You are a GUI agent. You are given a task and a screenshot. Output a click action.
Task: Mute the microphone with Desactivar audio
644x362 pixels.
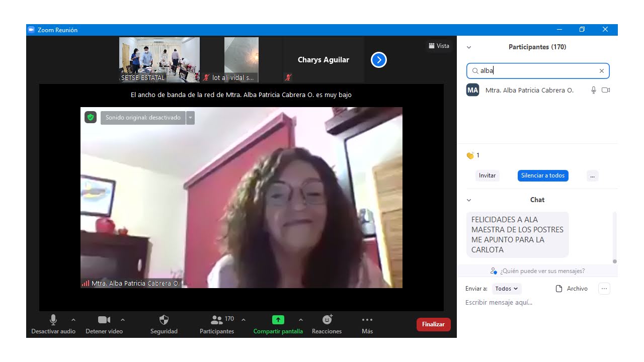(53, 324)
